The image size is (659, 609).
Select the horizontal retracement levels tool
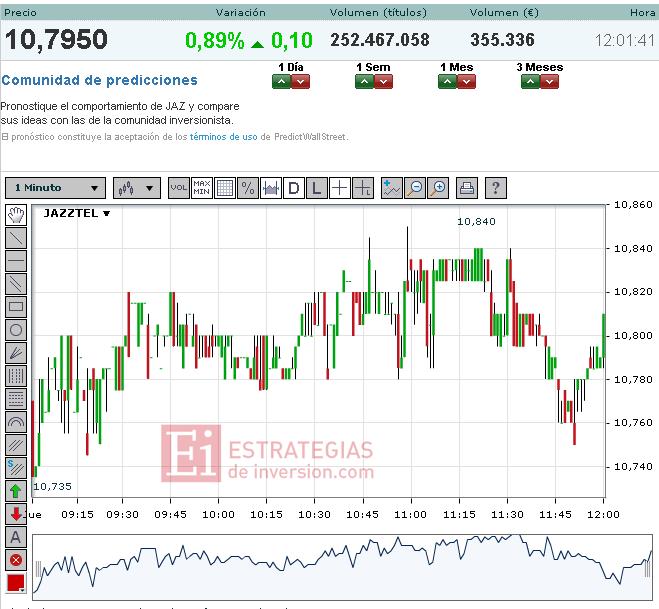(x=16, y=398)
